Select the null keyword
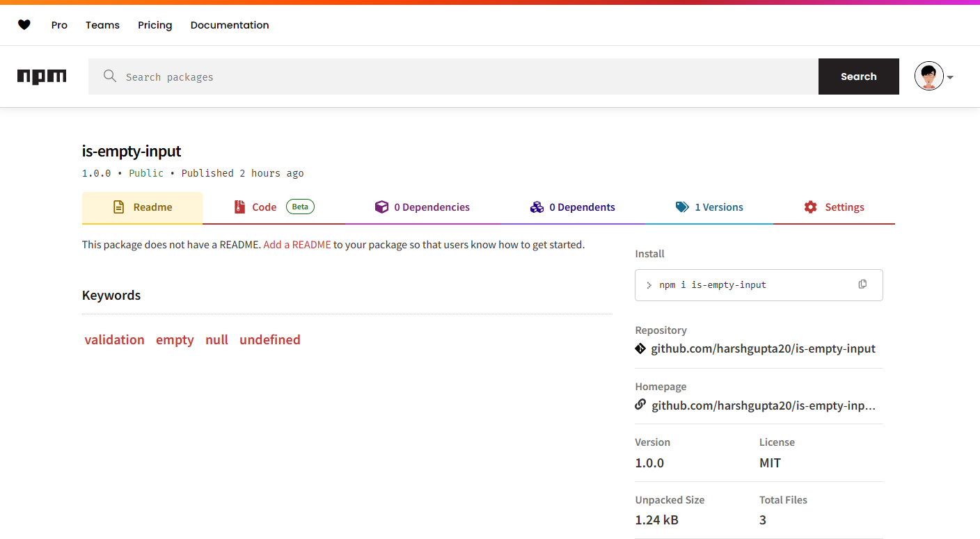The image size is (980, 539). point(216,340)
